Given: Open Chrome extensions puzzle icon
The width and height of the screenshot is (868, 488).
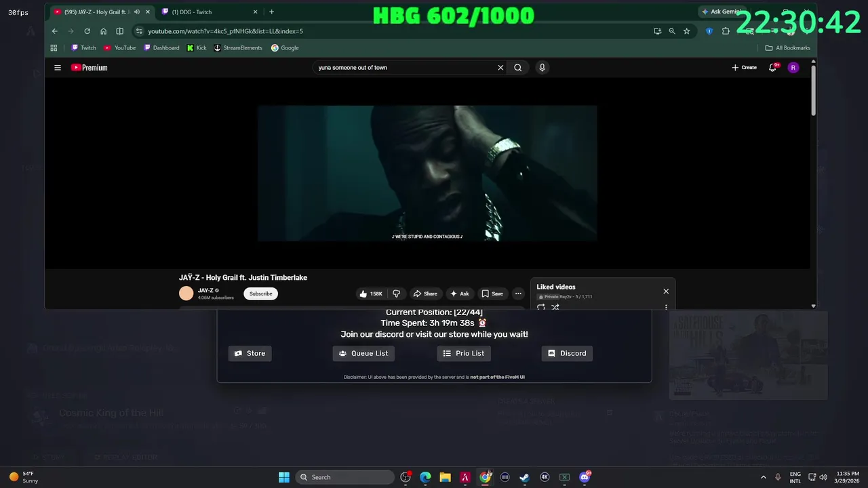Looking at the screenshot, I should (726, 31).
